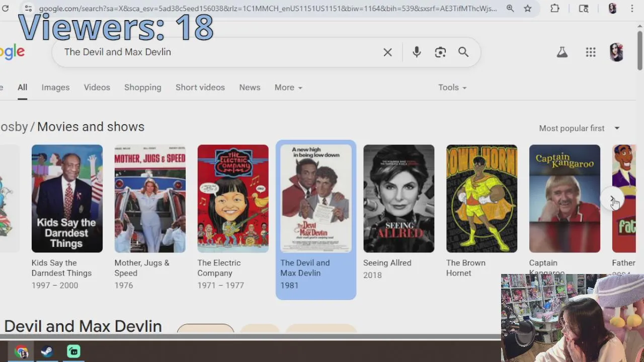
Task: Clear the search box with the X
Action: click(x=387, y=52)
